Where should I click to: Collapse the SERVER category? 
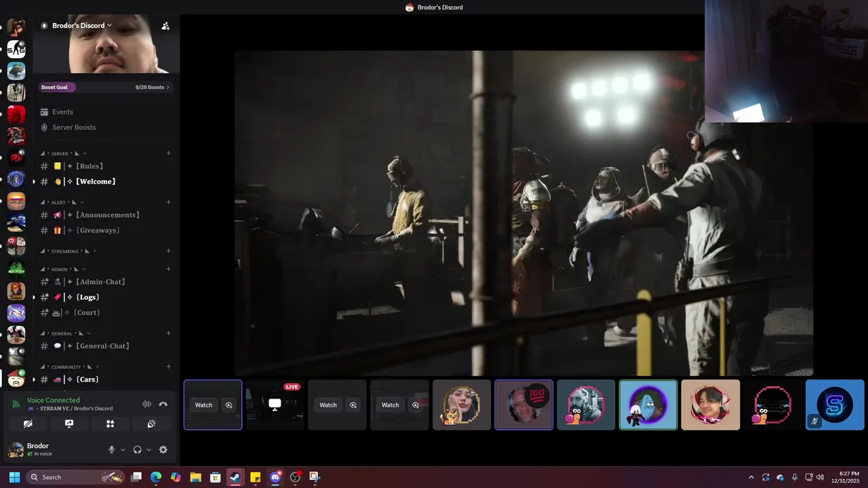(x=63, y=154)
